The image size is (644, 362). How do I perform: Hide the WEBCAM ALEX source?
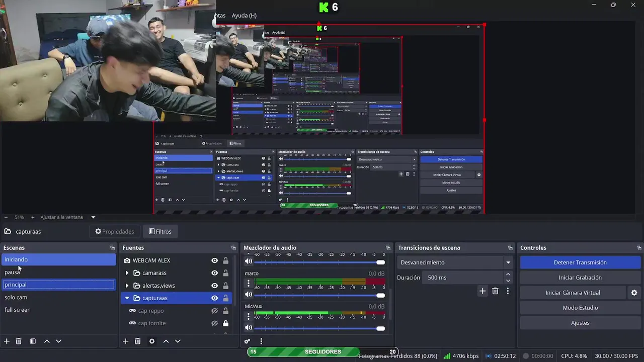tap(214, 260)
